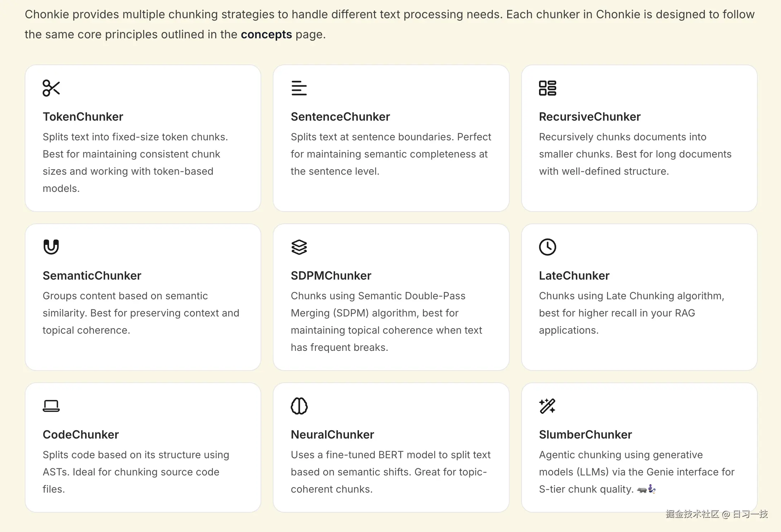Click the scissors icon on the TokenChunker card

click(51, 88)
